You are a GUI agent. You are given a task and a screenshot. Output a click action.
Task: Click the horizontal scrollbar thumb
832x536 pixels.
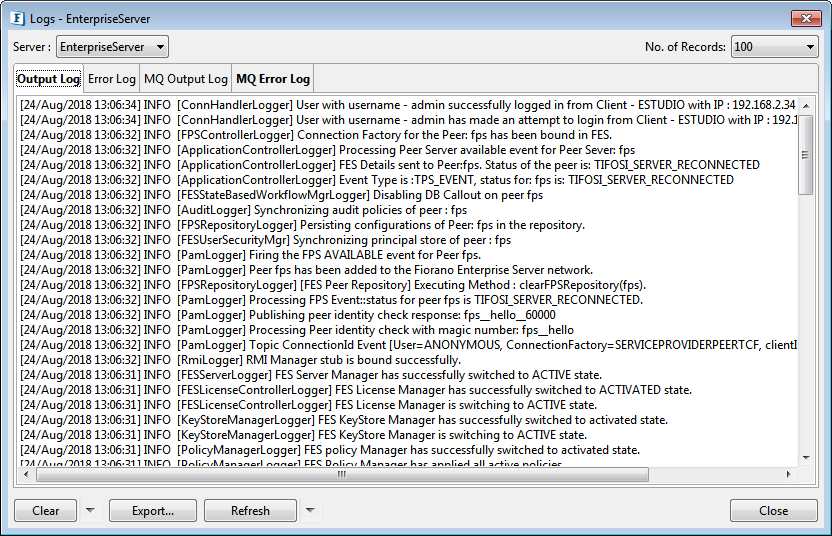(340, 474)
